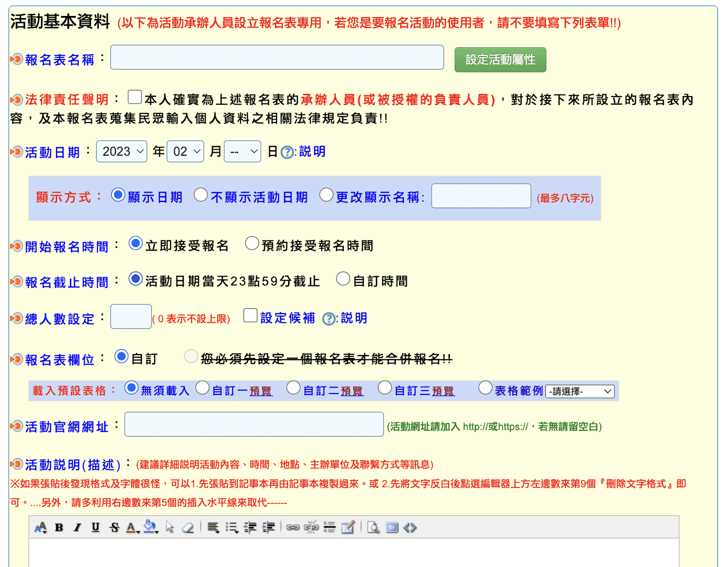
Task: Click the bullet icon before 活動官網網址
Action: point(17,426)
